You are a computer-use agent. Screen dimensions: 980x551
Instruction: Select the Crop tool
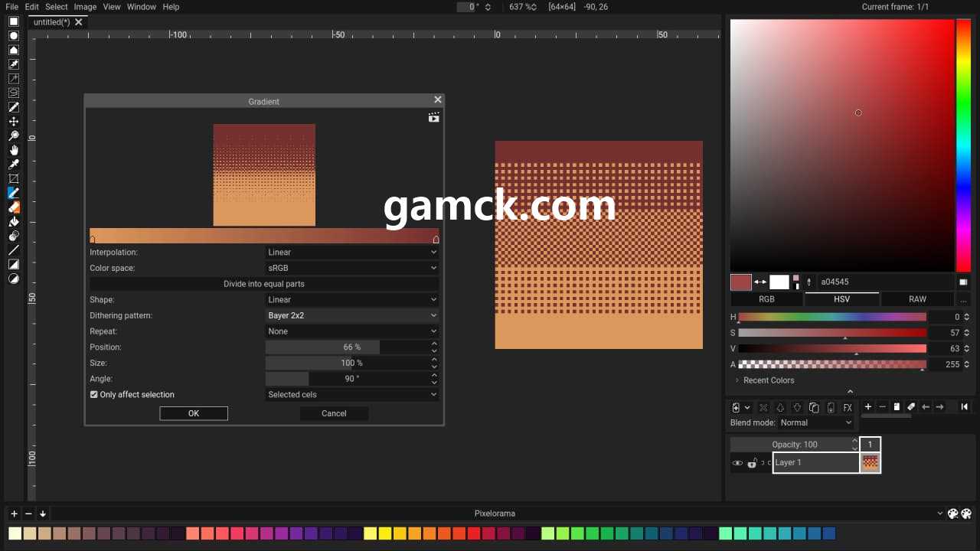tap(13, 178)
